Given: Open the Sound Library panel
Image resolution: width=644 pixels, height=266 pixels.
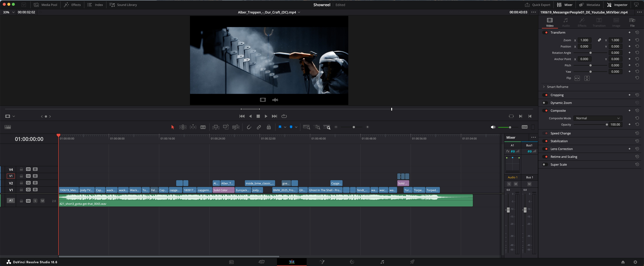Looking at the screenshot, I should tap(123, 5).
